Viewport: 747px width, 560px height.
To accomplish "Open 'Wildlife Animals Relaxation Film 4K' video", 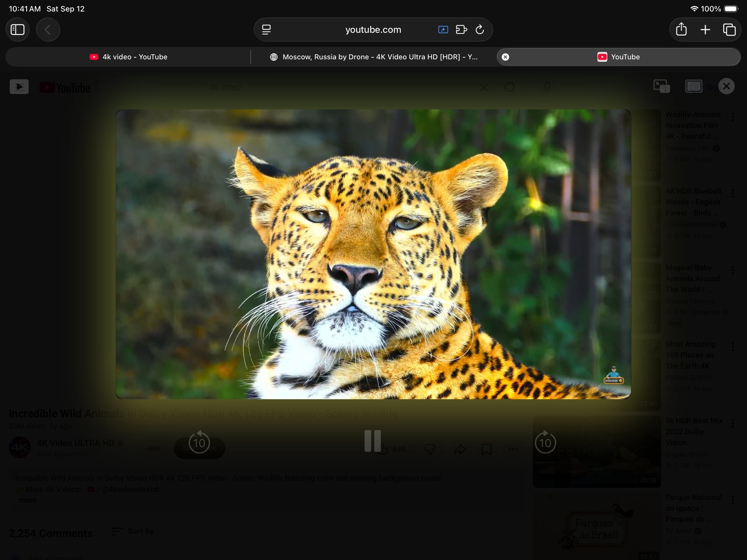I will click(692, 125).
